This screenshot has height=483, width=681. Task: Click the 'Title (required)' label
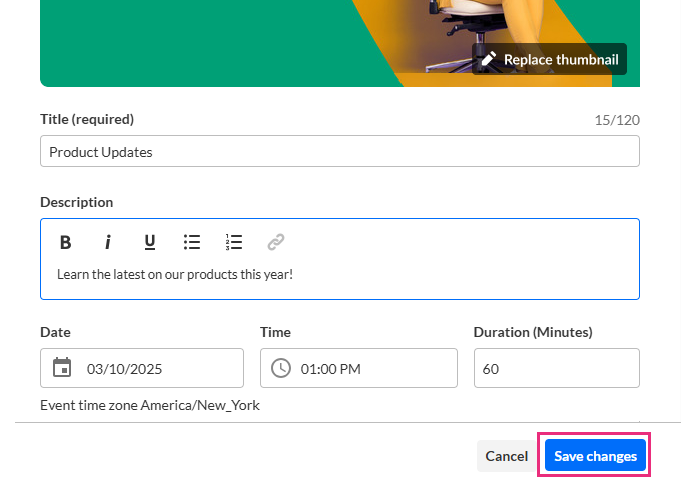coord(87,119)
